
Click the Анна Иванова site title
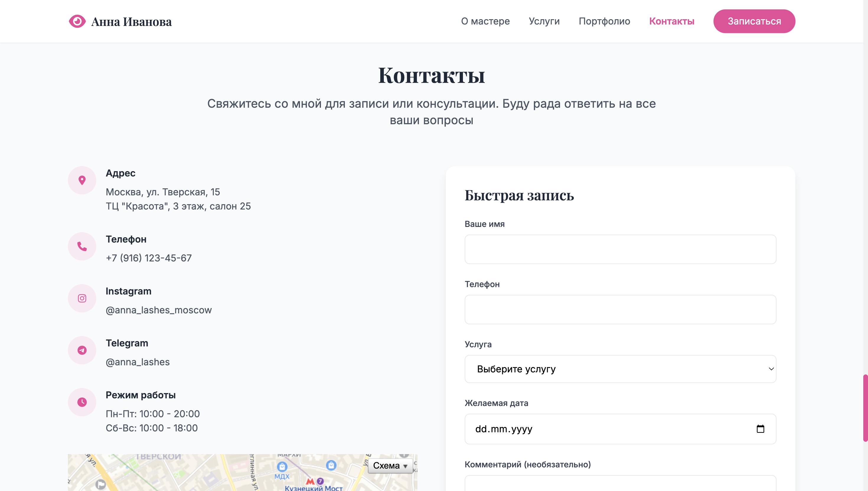[x=131, y=22]
